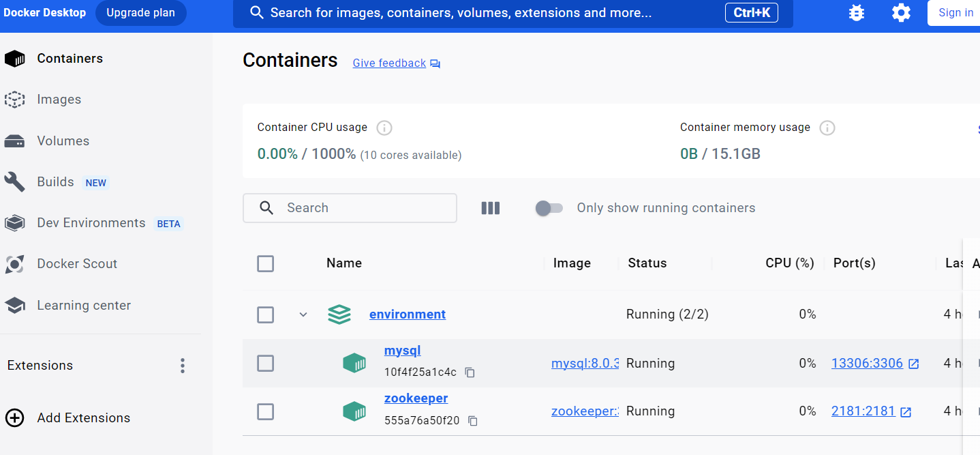Open the environment compose project link
Viewport: 980px width, 455px height.
408,314
